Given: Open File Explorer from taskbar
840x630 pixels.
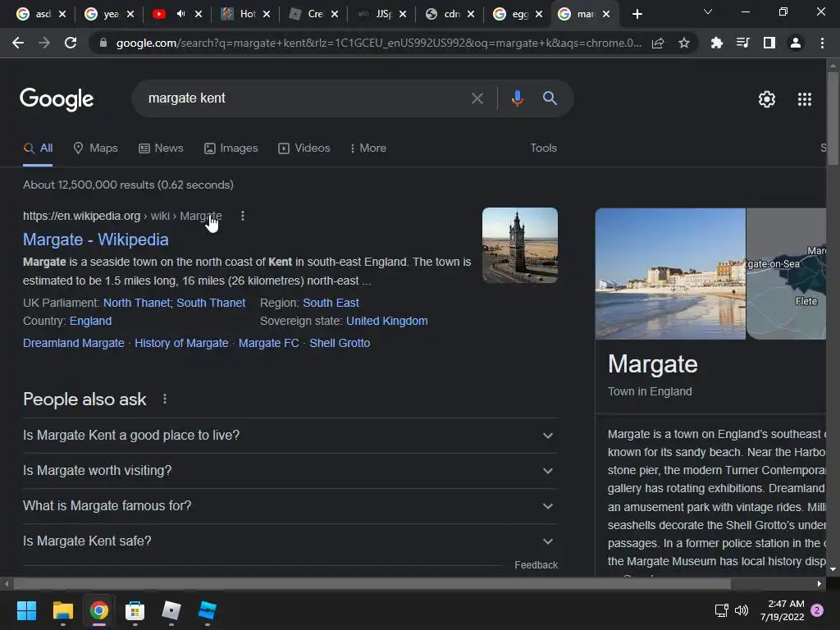Looking at the screenshot, I should (62, 610).
